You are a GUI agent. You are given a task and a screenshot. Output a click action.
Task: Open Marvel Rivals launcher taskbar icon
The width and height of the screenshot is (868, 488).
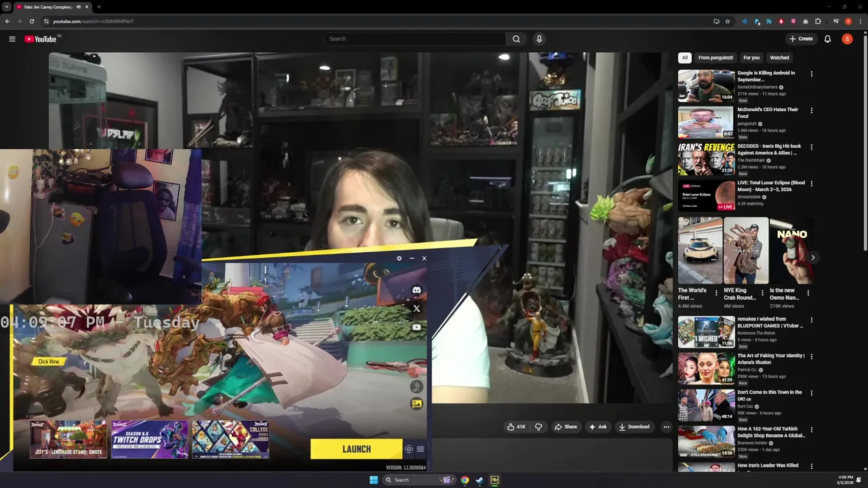[x=494, y=480]
